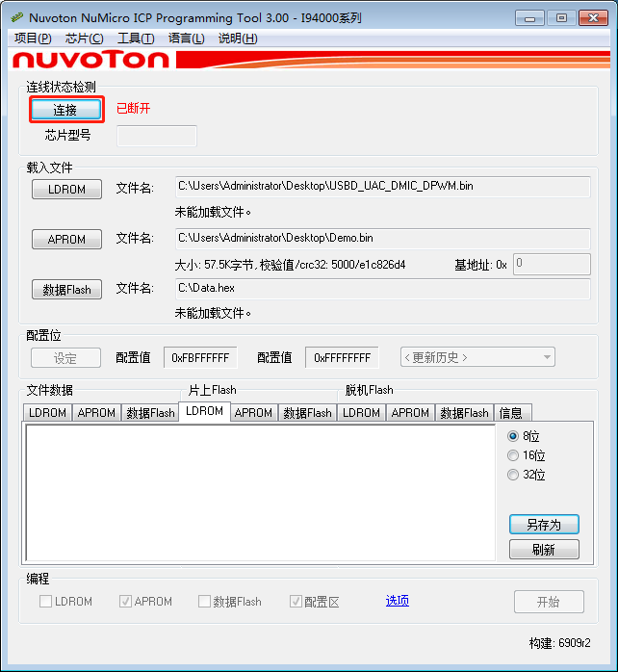Open the 说明(H) menu

click(x=238, y=39)
